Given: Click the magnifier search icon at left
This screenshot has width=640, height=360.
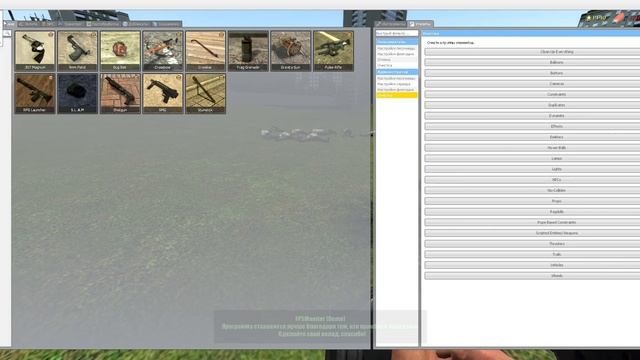Looking at the screenshot, I should pos(7,33).
